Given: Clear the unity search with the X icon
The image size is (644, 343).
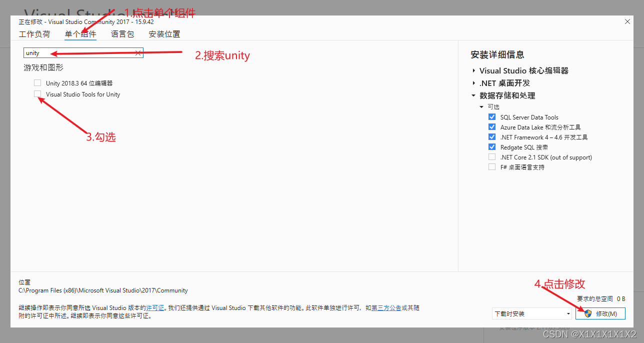Looking at the screenshot, I should click(x=138, y=52).
